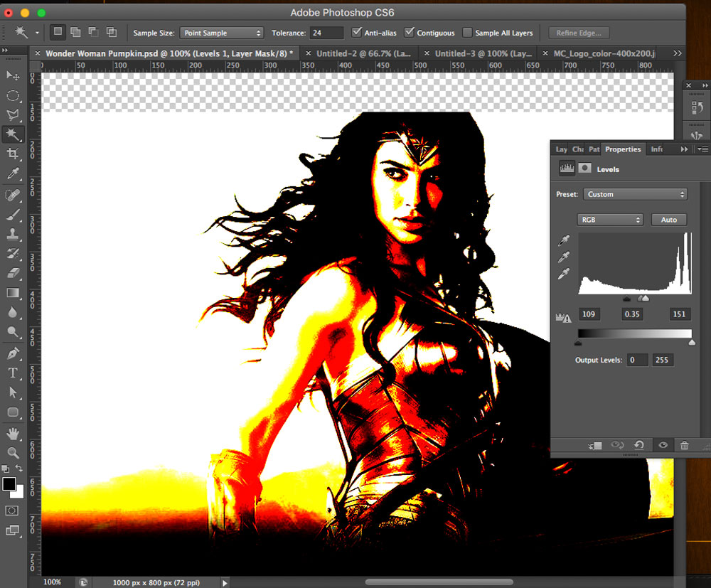711x588 pixels.
Task: Click the delete adjustment trash icon
Action: tap(684, 445)
